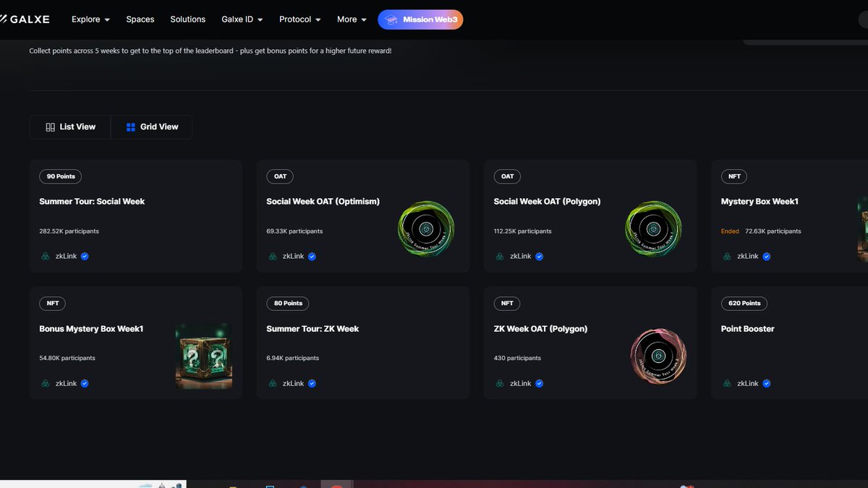Click zkLink logo on Social Week OAT (Optimism) card
This screenshot has height=488, width=868.
coord(273,256)
